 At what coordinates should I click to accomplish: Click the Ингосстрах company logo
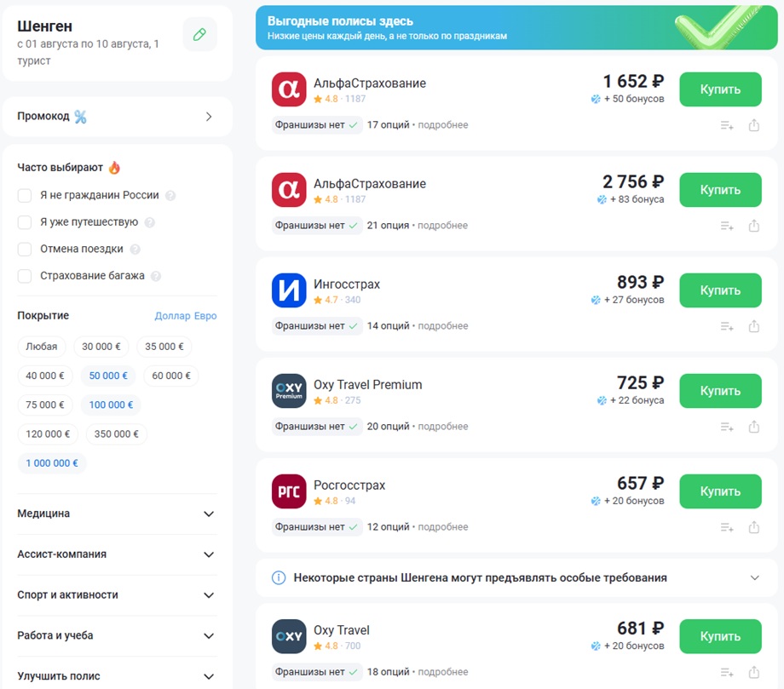289,290
